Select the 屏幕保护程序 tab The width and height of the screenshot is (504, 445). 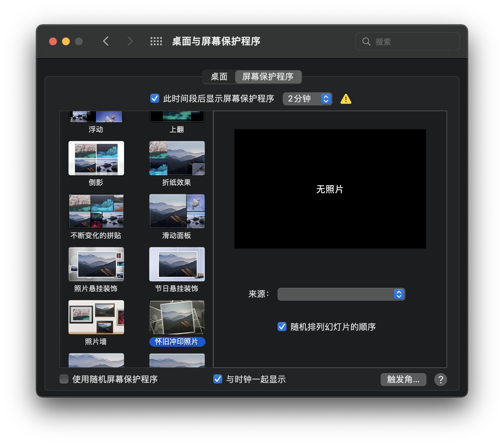tap(268, 77)
